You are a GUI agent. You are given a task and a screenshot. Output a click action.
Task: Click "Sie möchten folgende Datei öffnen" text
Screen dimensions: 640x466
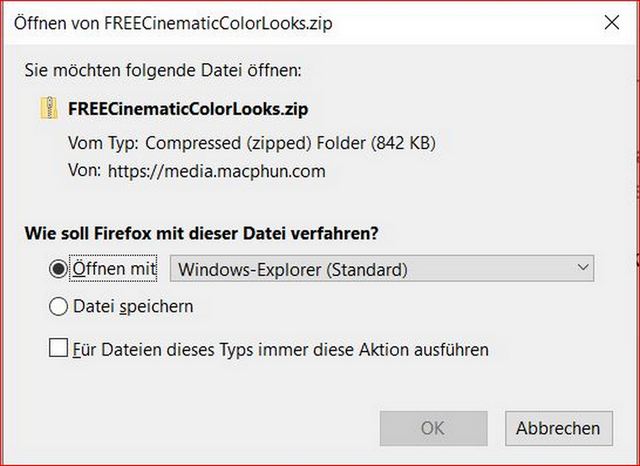coord(160,70)
